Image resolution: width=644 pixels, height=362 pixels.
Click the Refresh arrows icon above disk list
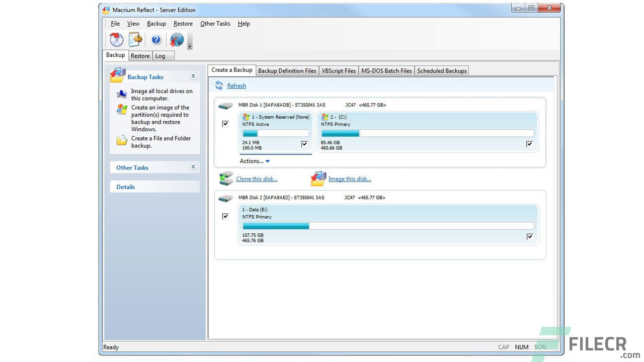(219, 85)
